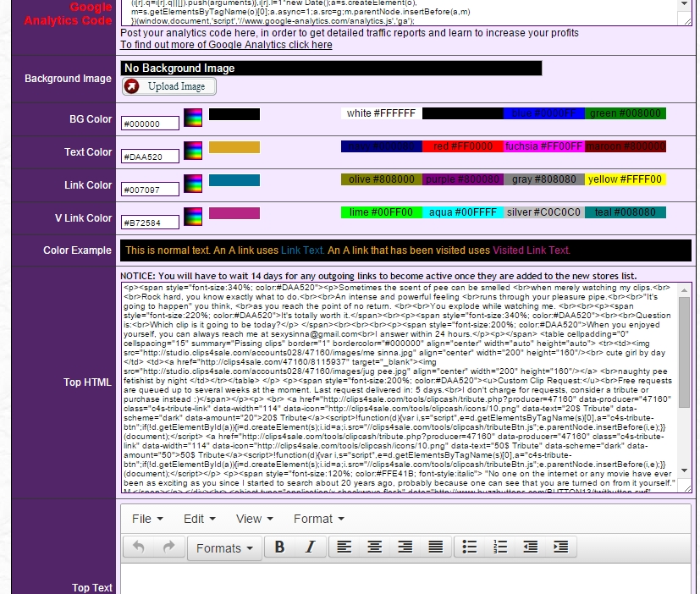Click the blue Link Color preview swatch
This screenshot has height=594, width=700.
point(234,180)
